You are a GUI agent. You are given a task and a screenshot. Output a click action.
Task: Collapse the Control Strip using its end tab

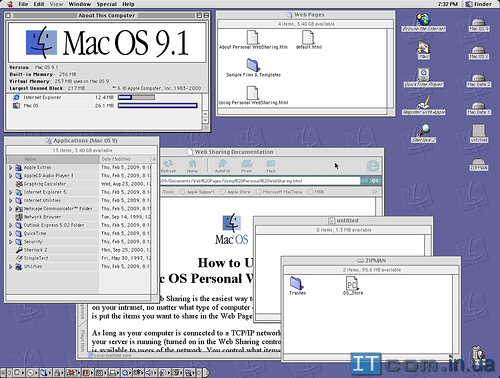click(x=206, y=372)
